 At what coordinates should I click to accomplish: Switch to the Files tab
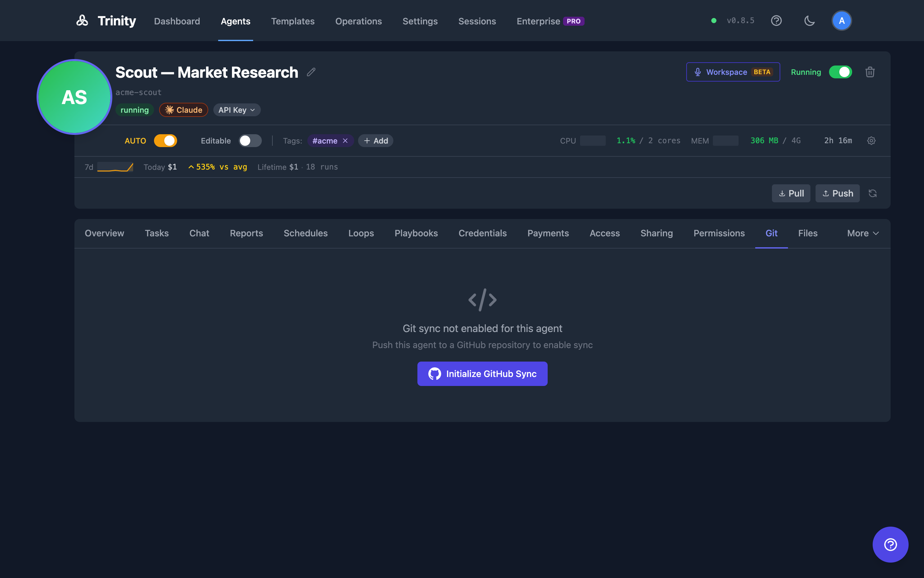pos(808,233)
